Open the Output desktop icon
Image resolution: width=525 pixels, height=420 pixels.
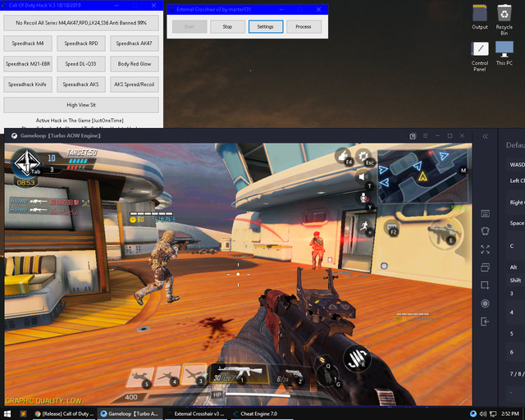(480, 17)
